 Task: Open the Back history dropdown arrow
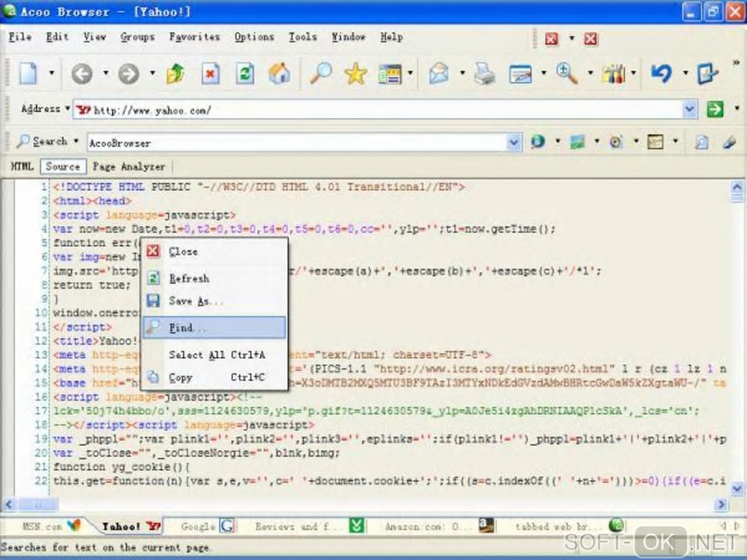(105, 73)
